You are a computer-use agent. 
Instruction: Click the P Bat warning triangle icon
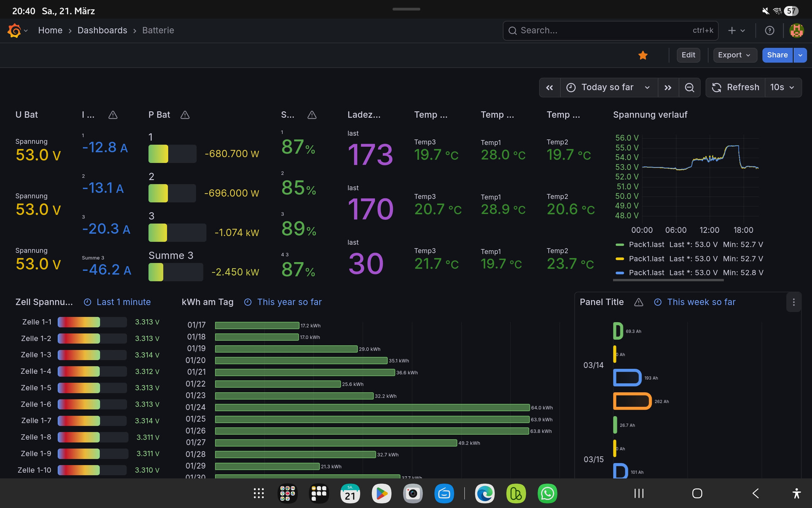click(x=185, y=115)
